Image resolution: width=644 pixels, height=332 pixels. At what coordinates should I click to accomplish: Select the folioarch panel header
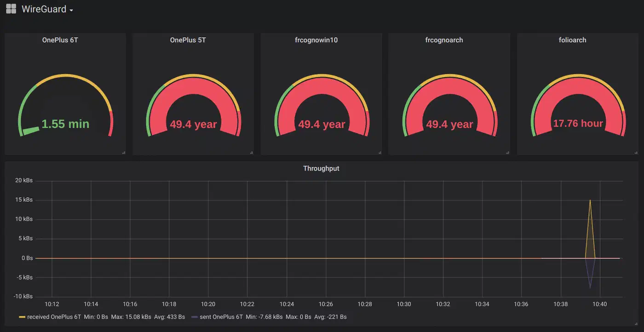click(572, 40)
